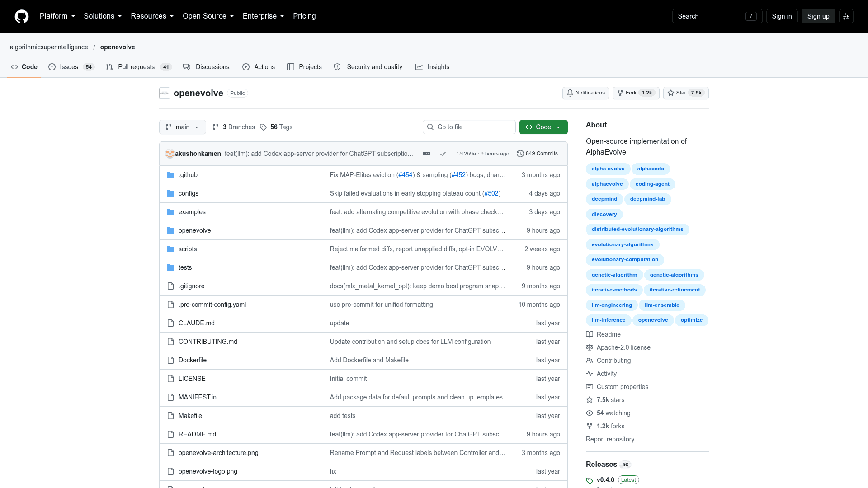The width and height of the screenshot is (868, 488).
Task: Click the Go to file search box
Action: [469, 127]
